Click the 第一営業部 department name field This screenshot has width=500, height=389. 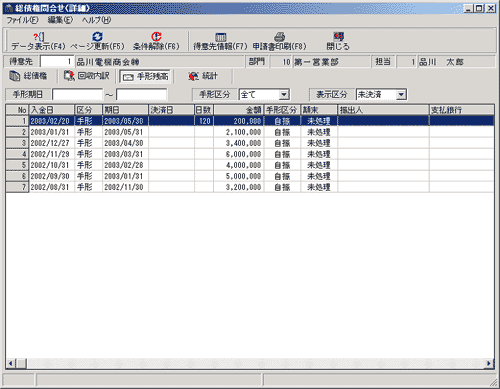331,62
